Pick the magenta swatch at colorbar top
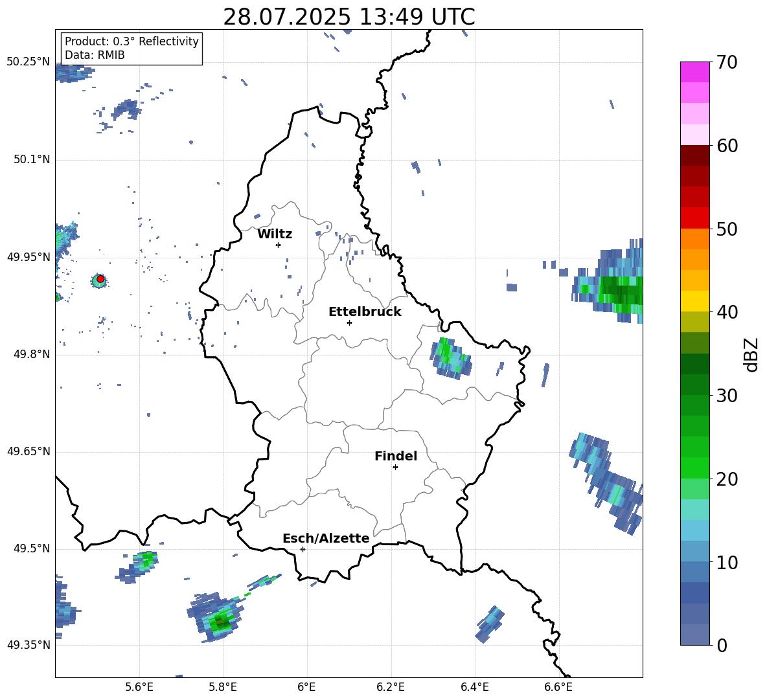The width and height of the screenshot is (767, 700). 694,72
